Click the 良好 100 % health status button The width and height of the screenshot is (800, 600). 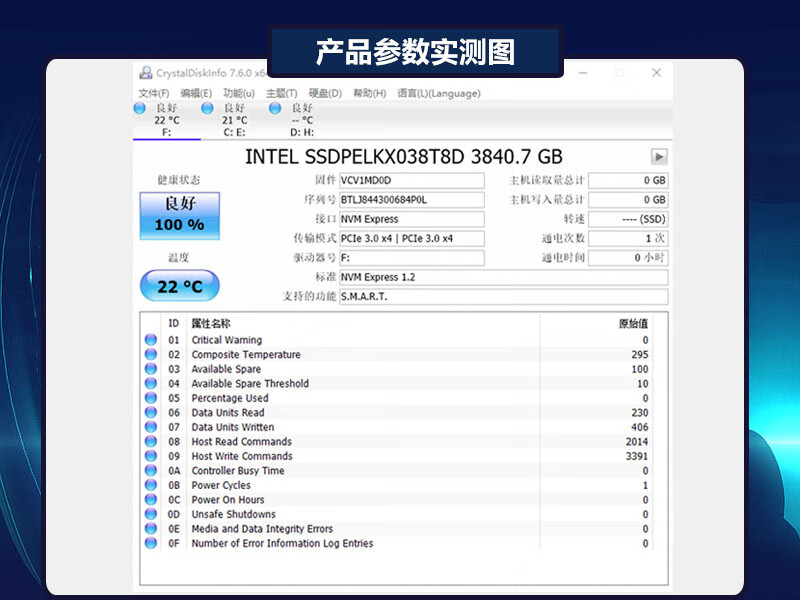click(x=180, y=216)
